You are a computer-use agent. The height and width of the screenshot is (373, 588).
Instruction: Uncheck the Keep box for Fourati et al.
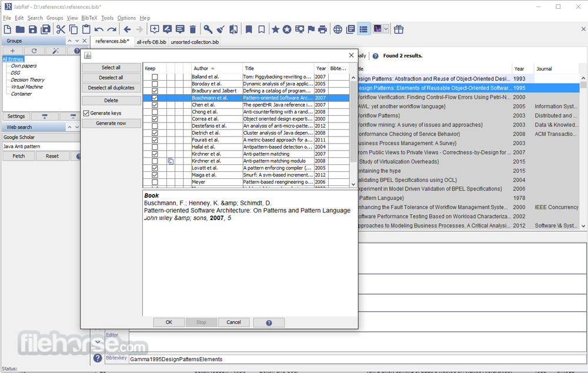(x=155, y=140)
